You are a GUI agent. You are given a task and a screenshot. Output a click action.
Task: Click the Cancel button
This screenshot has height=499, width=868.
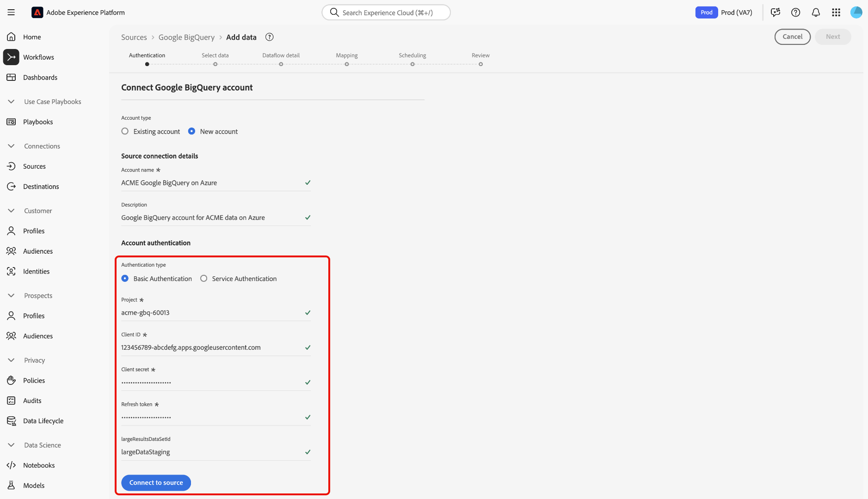(793, 37)
